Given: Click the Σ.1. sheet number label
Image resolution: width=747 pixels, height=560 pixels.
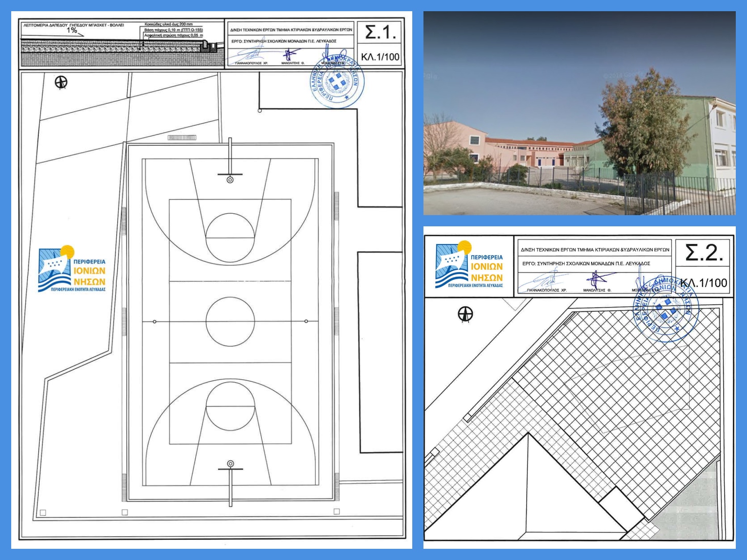Looking at the screenshot, I should [x=380, y=33].
